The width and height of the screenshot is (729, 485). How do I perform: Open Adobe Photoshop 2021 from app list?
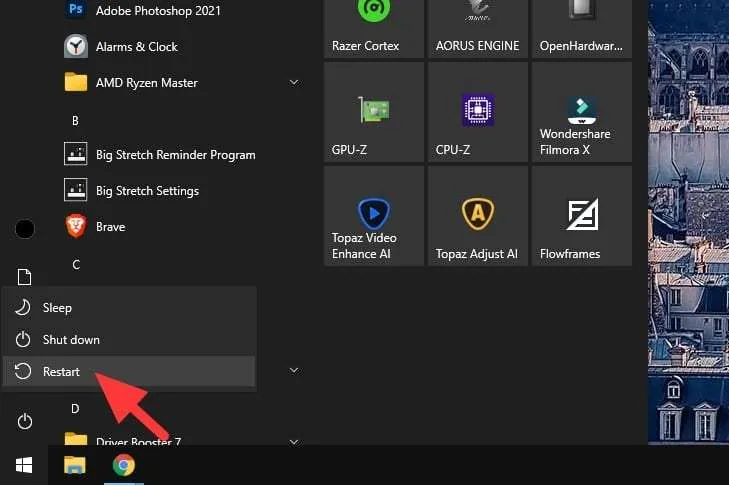pyautogui.click(x=158, y=10)
